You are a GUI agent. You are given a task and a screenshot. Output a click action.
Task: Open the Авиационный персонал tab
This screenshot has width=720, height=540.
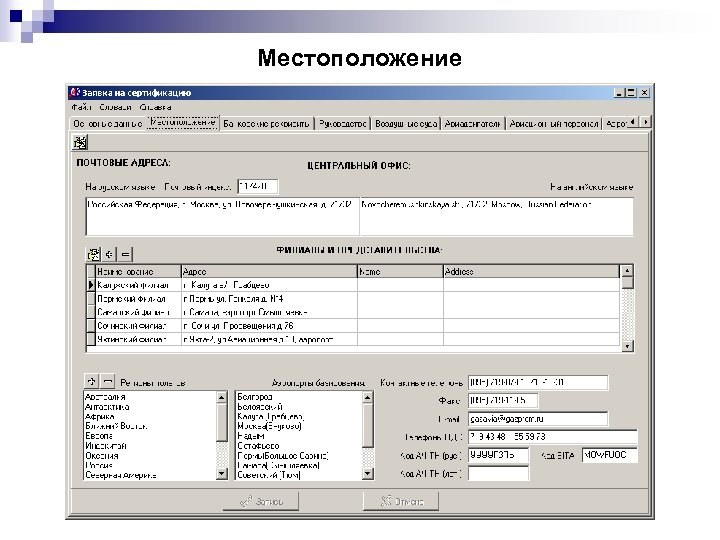point(554,124)
